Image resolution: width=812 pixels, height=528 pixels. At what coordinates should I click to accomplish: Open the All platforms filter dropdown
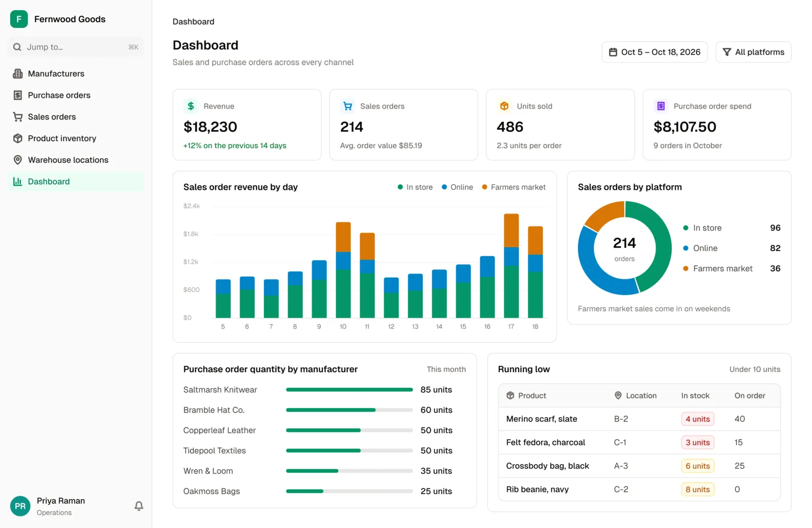[x=753, y=52]
